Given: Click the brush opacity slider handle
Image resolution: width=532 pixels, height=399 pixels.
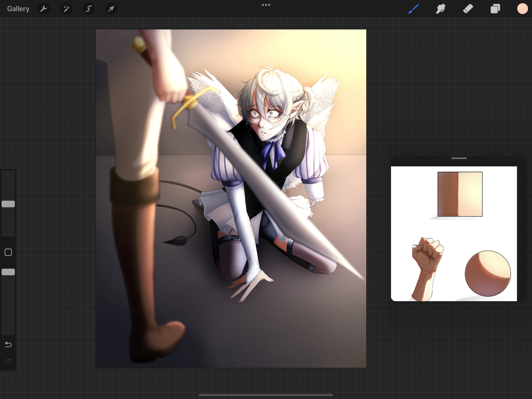Looking at the screenshot, I should point(8,272).
